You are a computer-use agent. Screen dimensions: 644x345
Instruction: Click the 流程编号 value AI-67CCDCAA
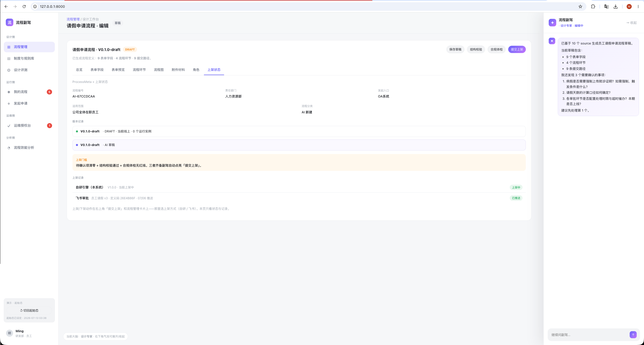tap(84, 96)
